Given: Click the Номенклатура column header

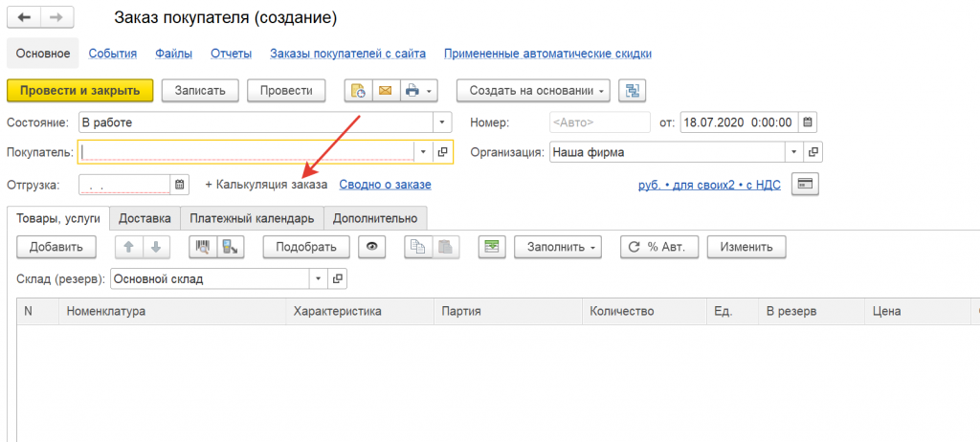Looking at the screenshot, I should (172, 311).
